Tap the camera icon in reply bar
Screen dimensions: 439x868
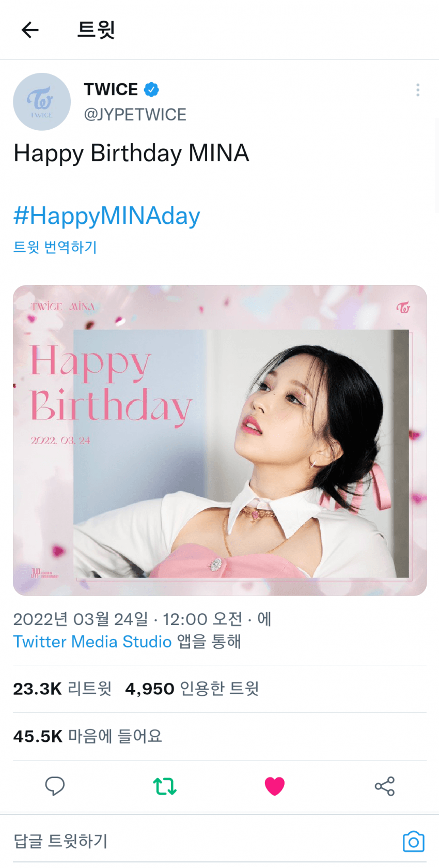[413, 842]
